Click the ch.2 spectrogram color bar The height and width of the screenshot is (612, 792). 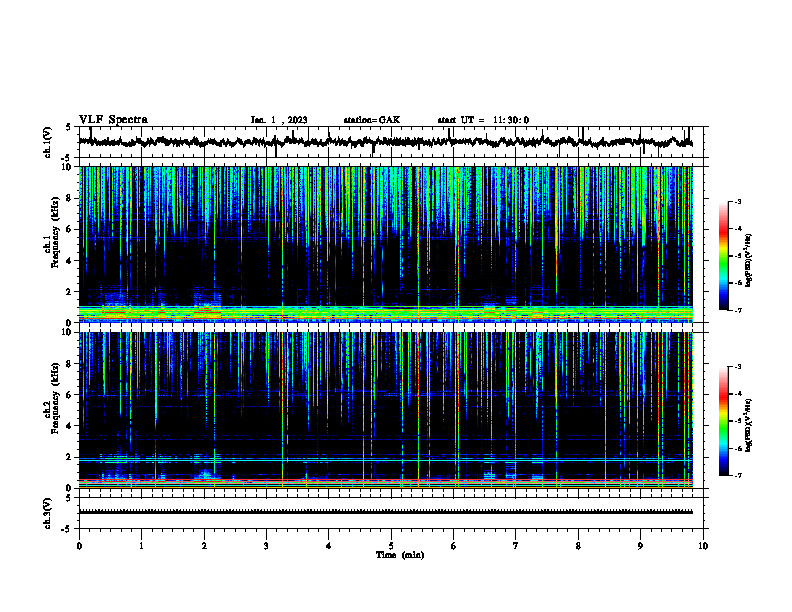tap(723, 421)
